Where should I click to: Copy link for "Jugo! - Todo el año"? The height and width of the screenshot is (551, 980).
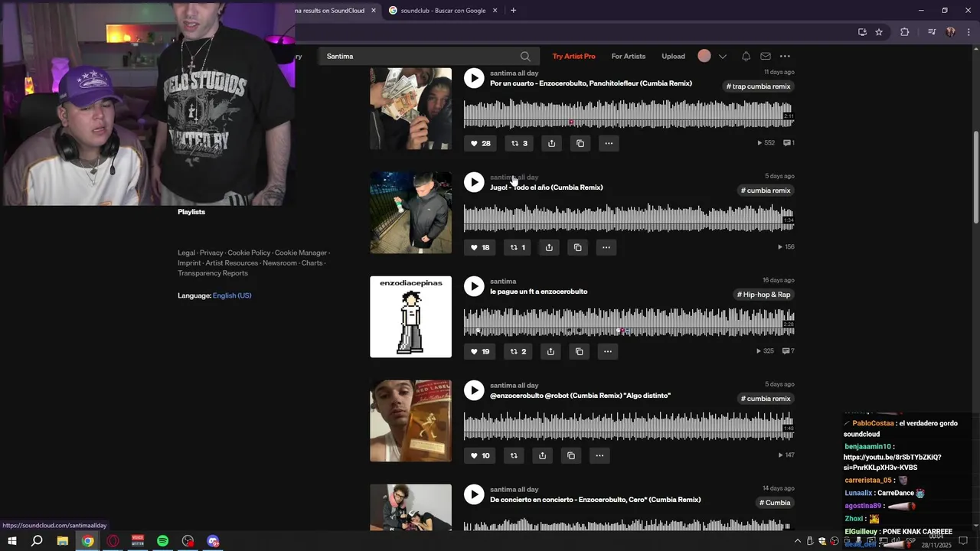(578, 247)
